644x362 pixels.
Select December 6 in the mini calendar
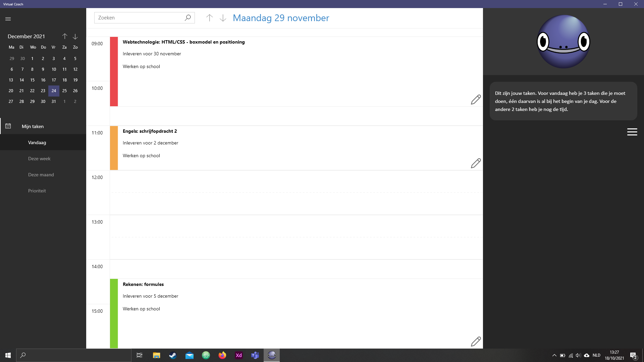[x=11, y=69]
